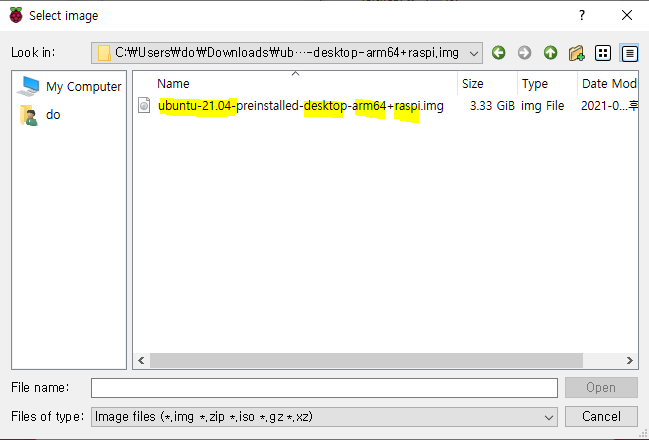This screenshot has width=649, height=440.
Task: Select My Computer in the sidebar
Action: 69,86
